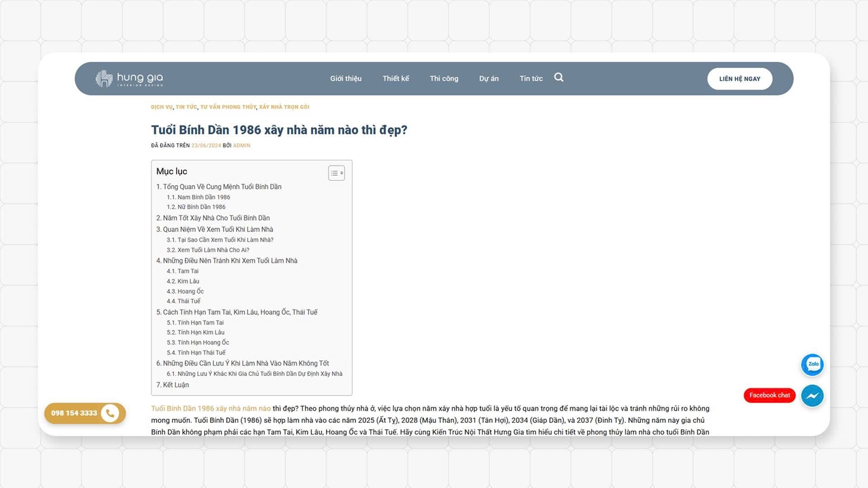
Task: Call 098 154 3333 button
Action: [x=85, y=413]
